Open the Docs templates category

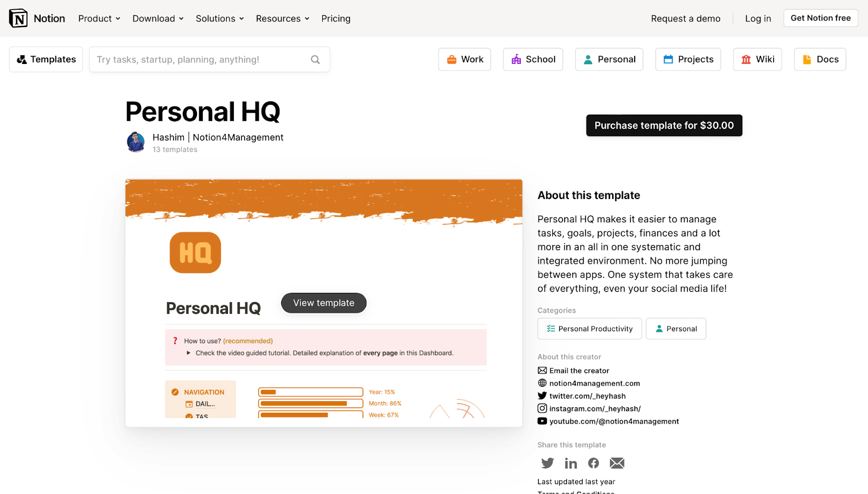click(820, 59)
